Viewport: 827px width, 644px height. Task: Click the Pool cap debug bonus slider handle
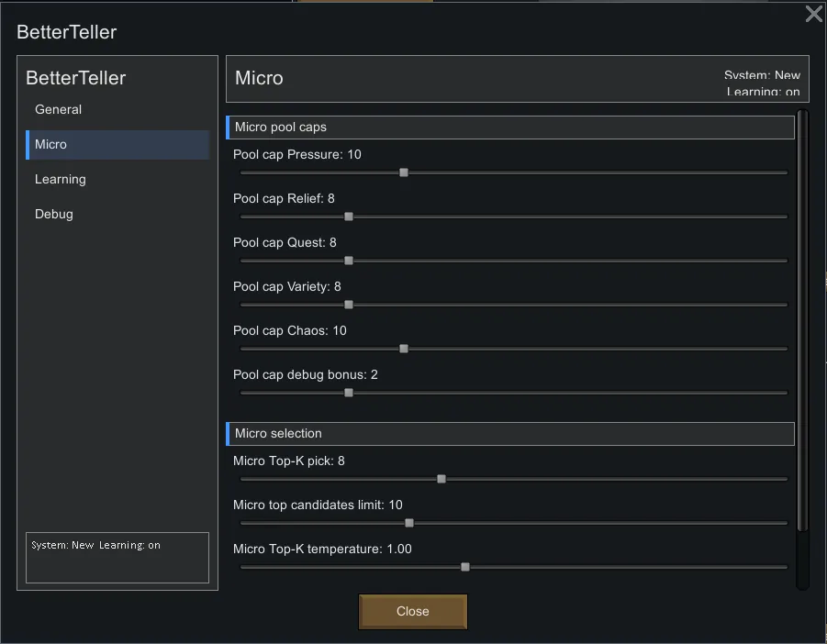349,393
